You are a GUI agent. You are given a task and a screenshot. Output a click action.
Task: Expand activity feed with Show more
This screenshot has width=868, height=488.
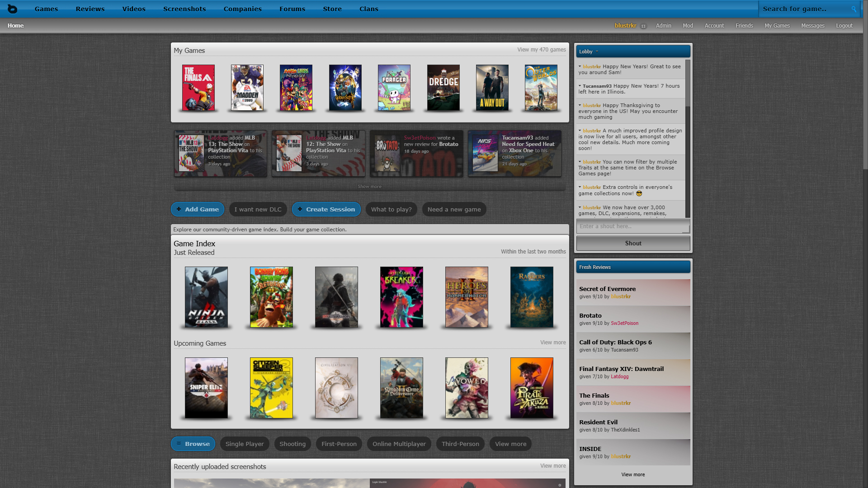[x=369, y=187]
